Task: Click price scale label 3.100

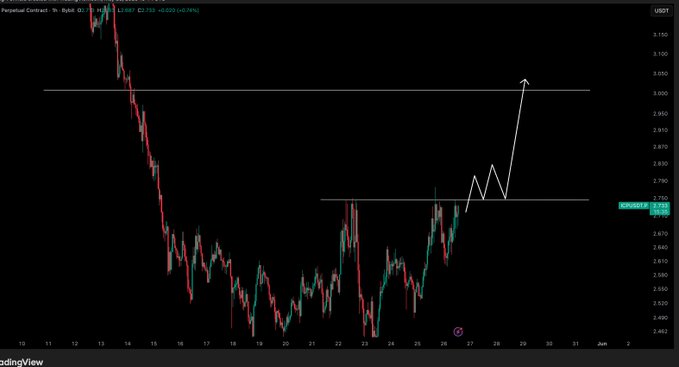Action: tap(660, 54)
